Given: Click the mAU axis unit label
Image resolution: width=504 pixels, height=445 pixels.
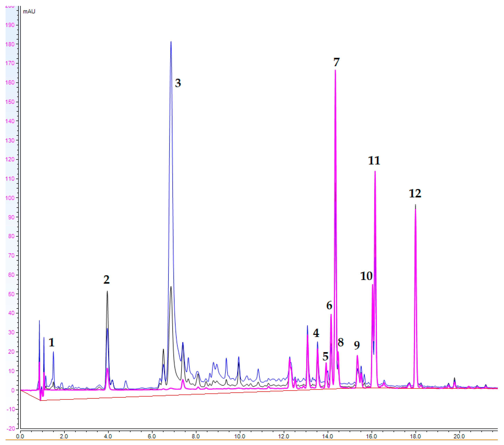Looking at the screenshot, I should (x=29, y=12).
